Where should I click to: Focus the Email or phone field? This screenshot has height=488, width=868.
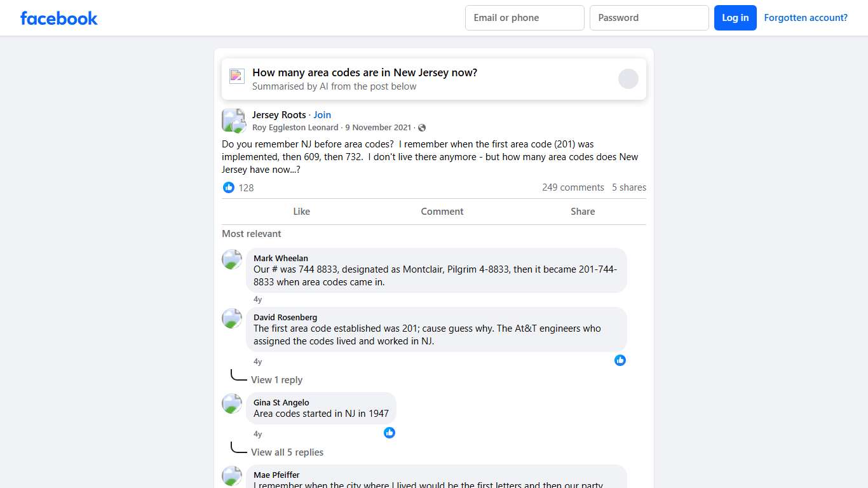coord(524,18)
